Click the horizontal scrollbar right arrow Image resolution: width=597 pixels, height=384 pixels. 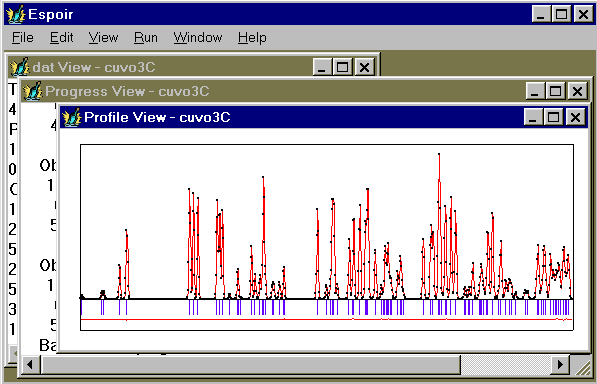pyautogui.click(x=560, y=365)
